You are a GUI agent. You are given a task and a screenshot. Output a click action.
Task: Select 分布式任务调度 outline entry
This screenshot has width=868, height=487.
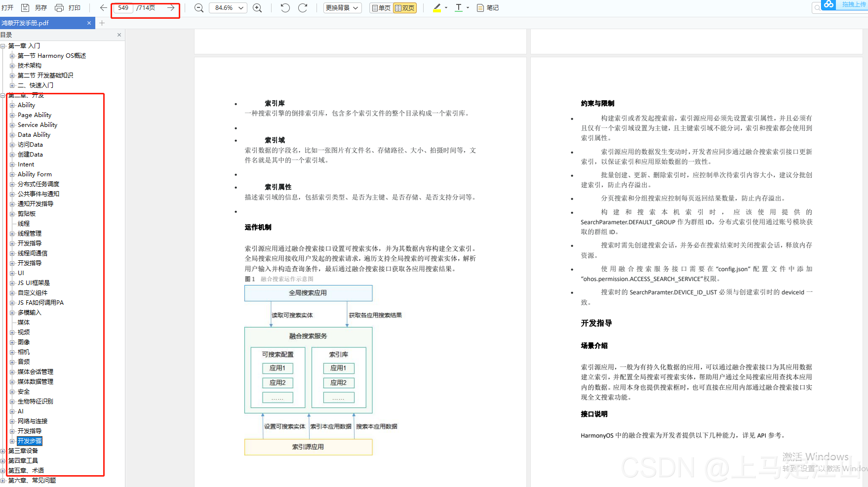point(39,184)
